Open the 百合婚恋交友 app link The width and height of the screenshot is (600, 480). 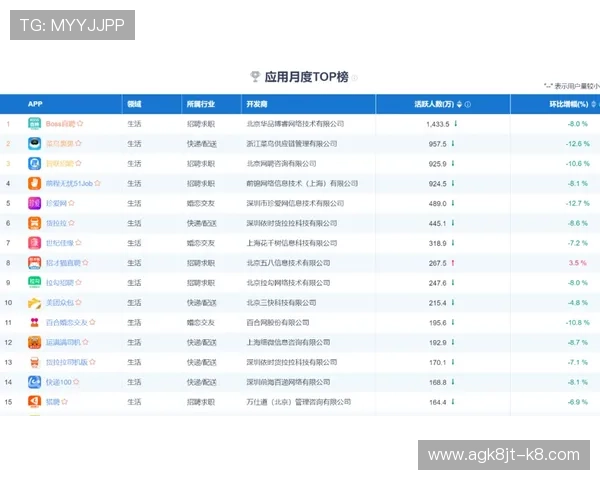point(67,323)
